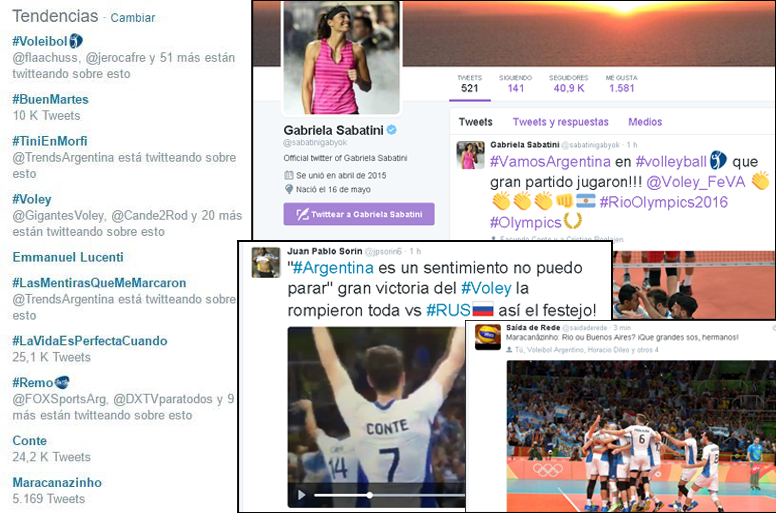Viewport: 776px width, 513px height.
Task: Click Sabatini's tweet avatar thumbnail
Action: 470,155
